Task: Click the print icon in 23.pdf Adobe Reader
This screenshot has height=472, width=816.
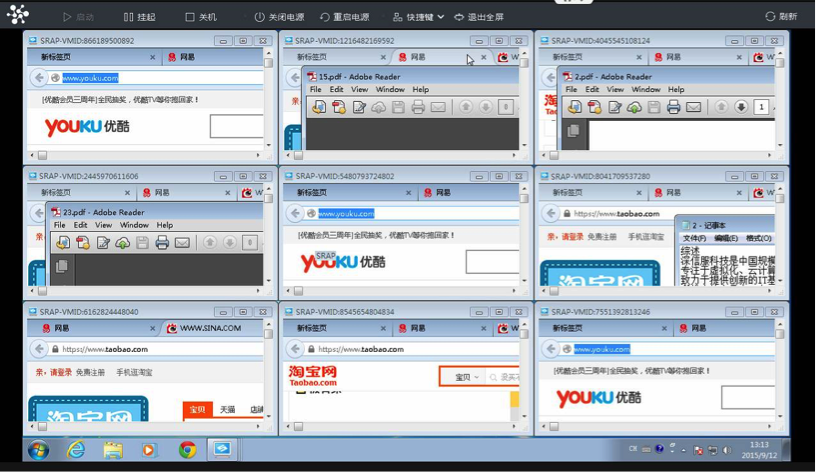Action: (162, 243)
